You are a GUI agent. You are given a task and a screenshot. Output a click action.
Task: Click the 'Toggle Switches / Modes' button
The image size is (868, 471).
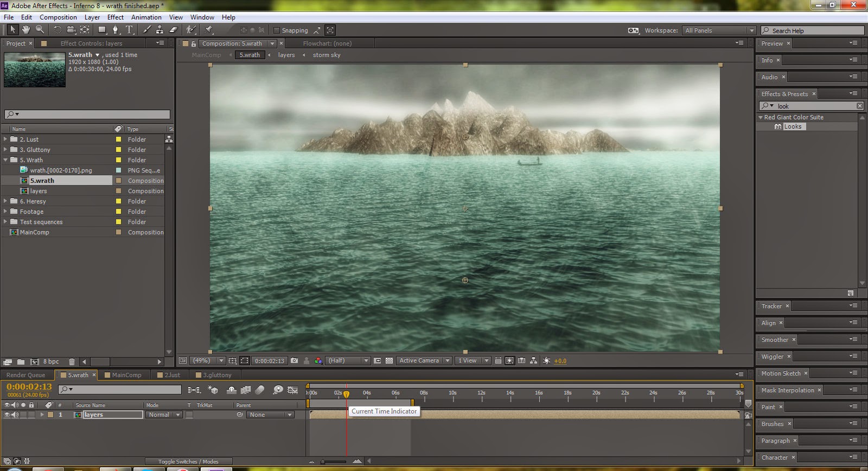click(x=188, y=461)
